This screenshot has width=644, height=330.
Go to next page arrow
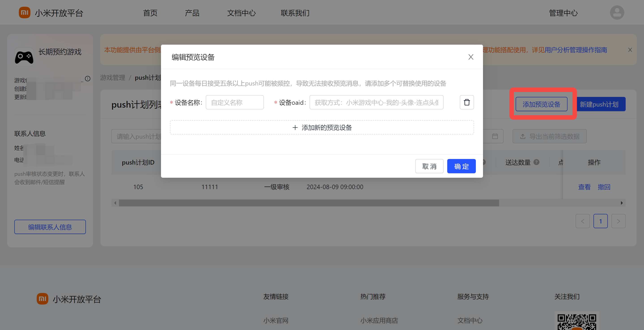(618, 221)
